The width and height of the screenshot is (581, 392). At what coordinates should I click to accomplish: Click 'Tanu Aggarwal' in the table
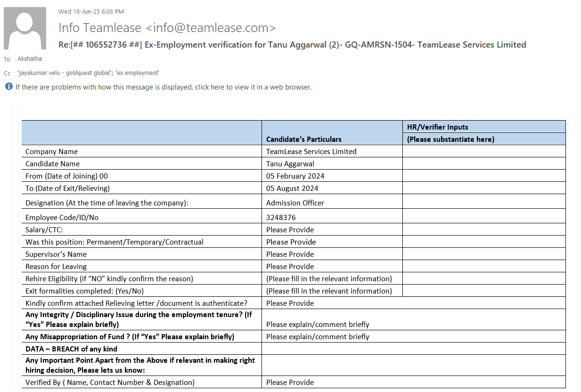tap(290, 163)
